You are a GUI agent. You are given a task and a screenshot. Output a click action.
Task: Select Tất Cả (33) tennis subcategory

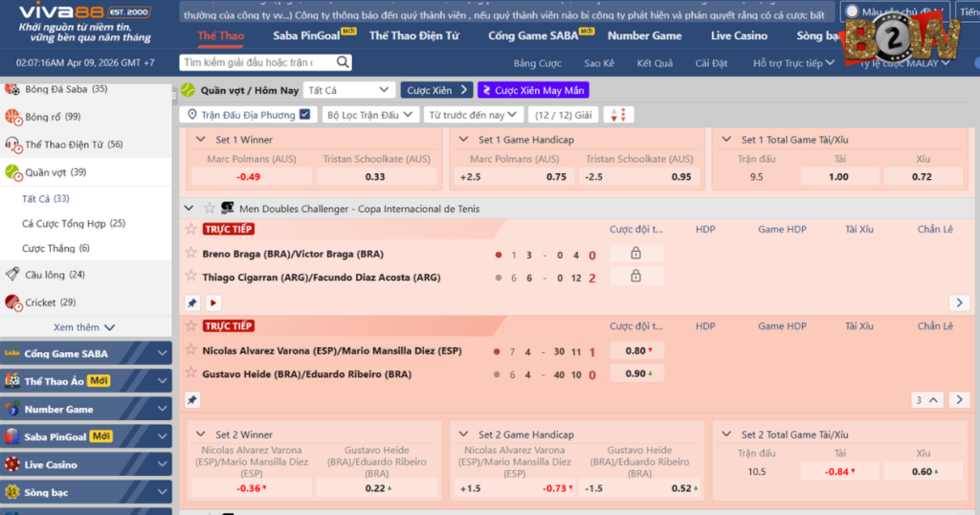point(46,199)
